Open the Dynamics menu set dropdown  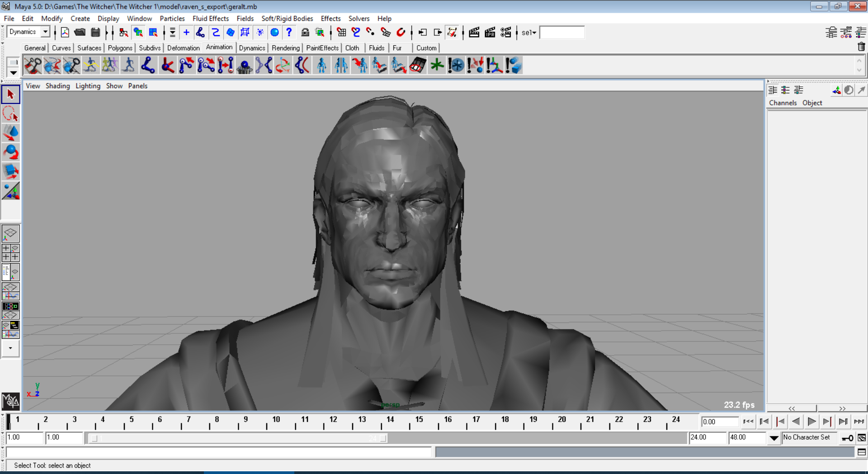tap(46, 32)
